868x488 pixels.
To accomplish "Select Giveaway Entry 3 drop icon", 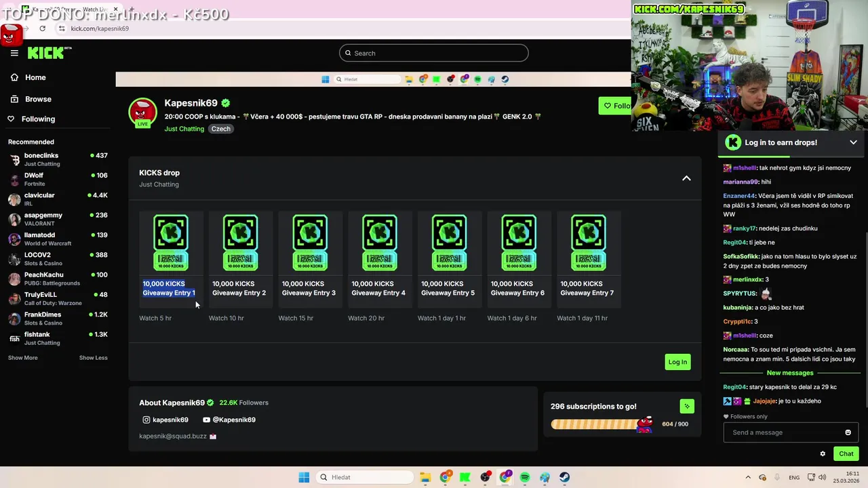I will (310, 243).
